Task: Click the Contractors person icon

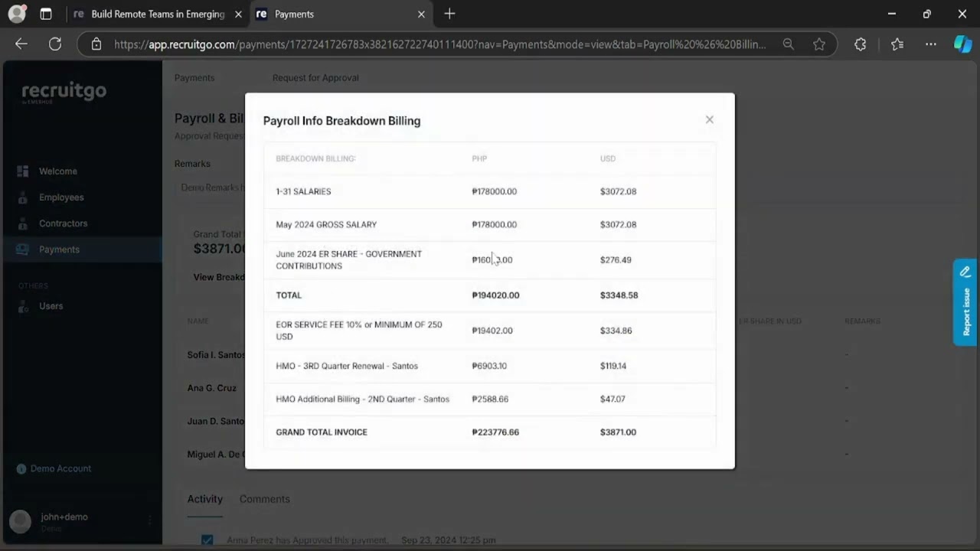Action: pos(23,223)
